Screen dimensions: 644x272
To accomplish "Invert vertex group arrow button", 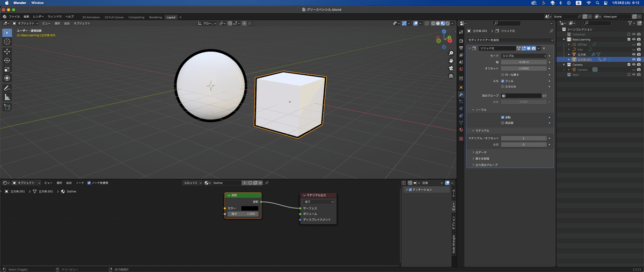I will click(x=544, y=95).
